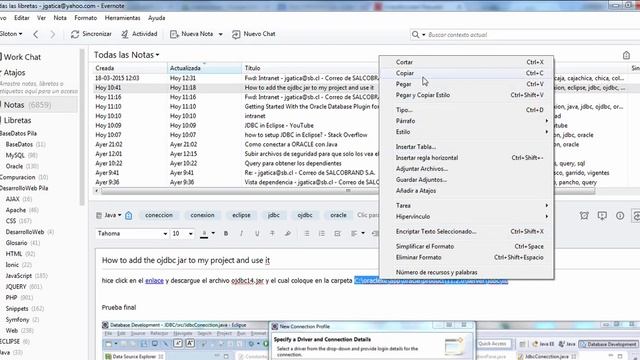This screenshot has width=640, height=360.
Task: Open the alignment dropdown arrow
Action: point(363,233)
